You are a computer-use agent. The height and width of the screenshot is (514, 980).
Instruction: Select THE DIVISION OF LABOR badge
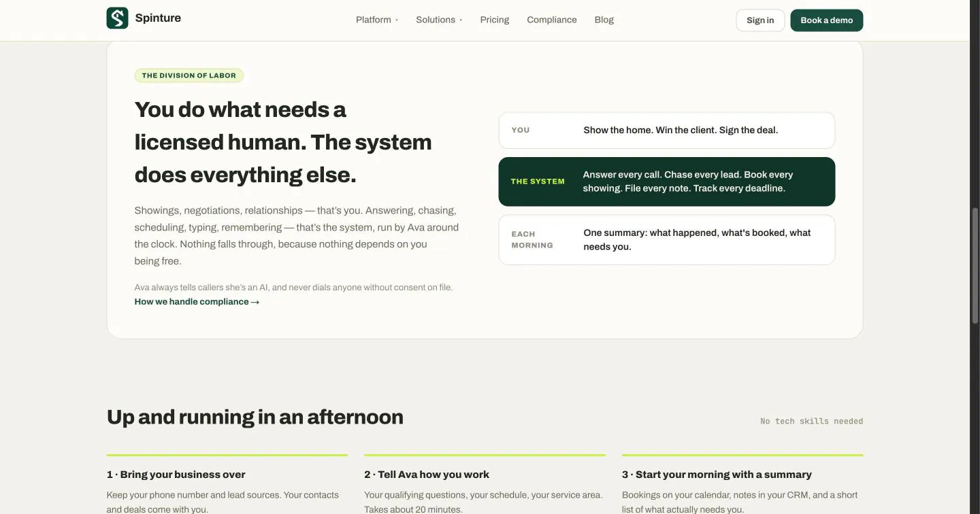pos(189,75)
